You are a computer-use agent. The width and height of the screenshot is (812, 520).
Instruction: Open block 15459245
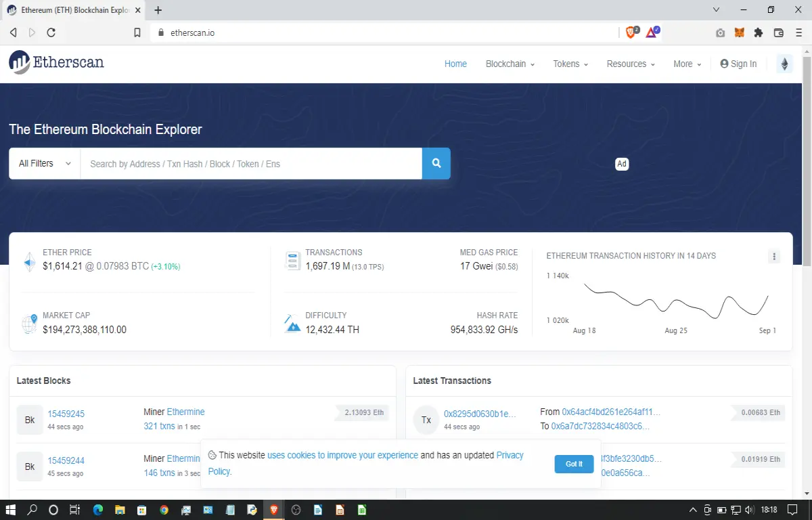[x=66, y=414]
